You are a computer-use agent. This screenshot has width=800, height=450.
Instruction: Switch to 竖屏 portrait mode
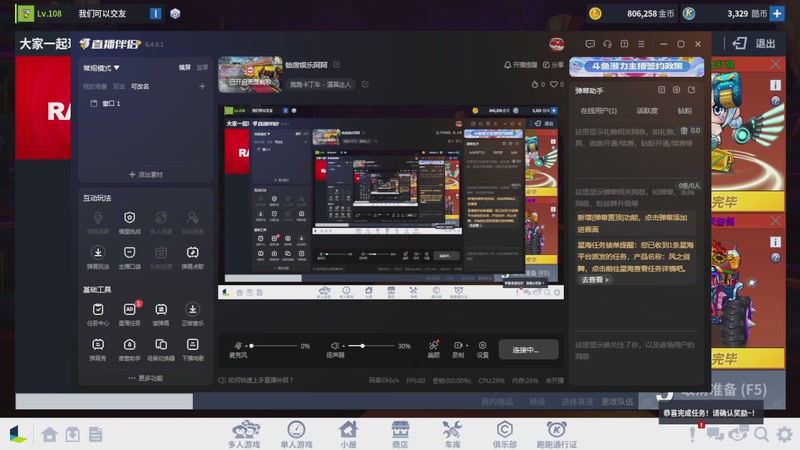(202, 67)
